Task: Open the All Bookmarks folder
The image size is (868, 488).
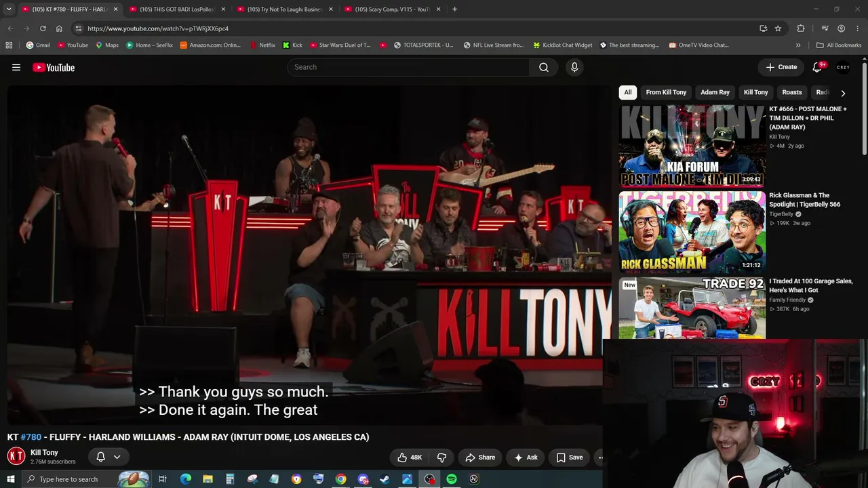Action: pos(839,45)
